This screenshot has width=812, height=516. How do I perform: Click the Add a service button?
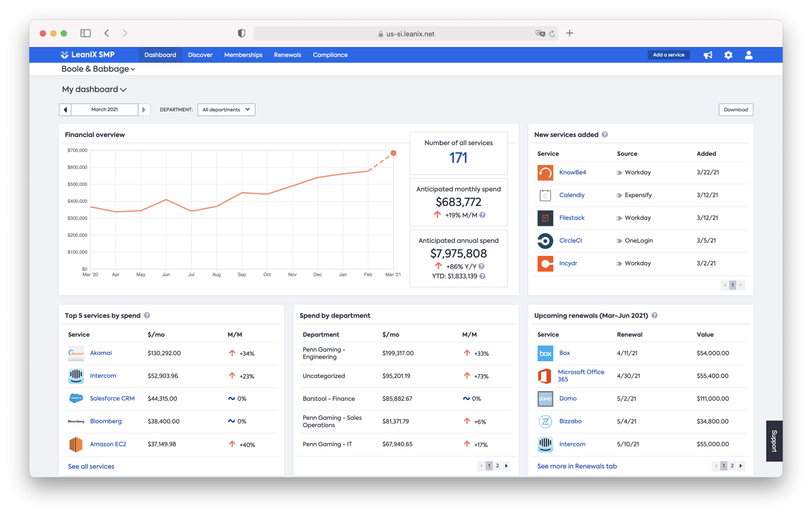click(x=669, y=54)
